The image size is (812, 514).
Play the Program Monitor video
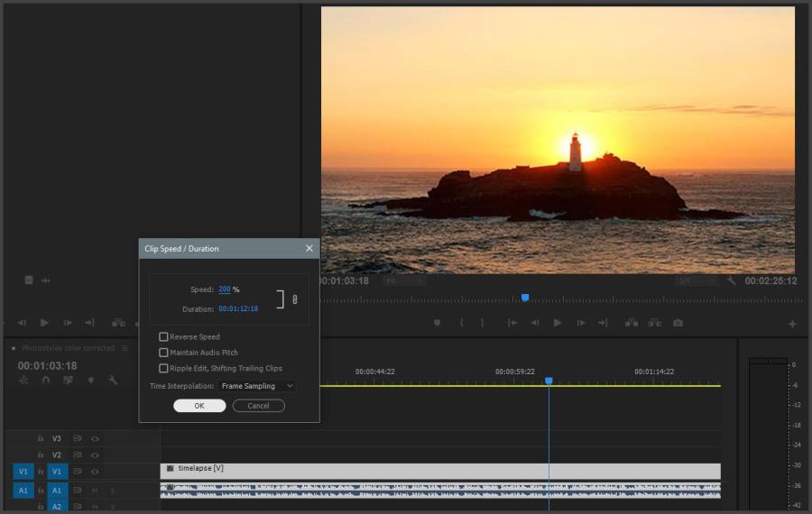click(x=558, y=323)
